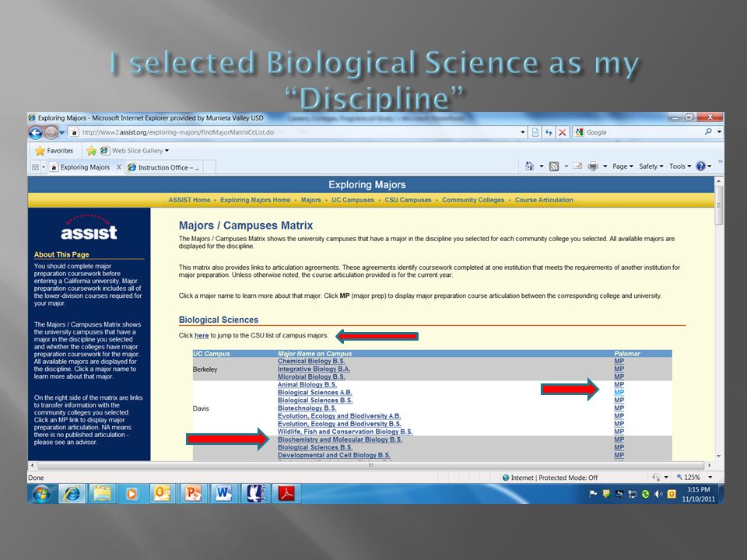Expand the search provider dropdown arrow
747x560 pixels.
pyautogui.click(x=719, y=132)
